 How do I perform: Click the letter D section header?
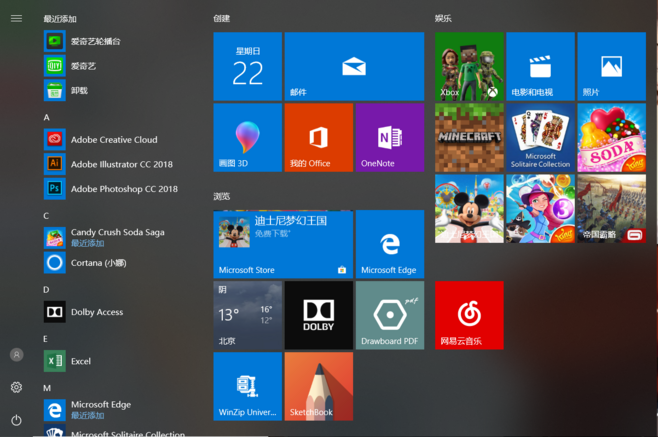tap(46, 290)
